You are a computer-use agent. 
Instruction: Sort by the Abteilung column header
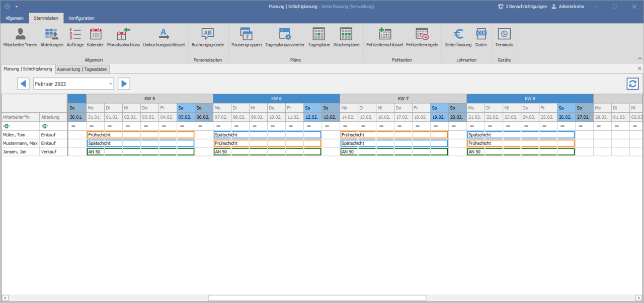click(x=53, y=117)
